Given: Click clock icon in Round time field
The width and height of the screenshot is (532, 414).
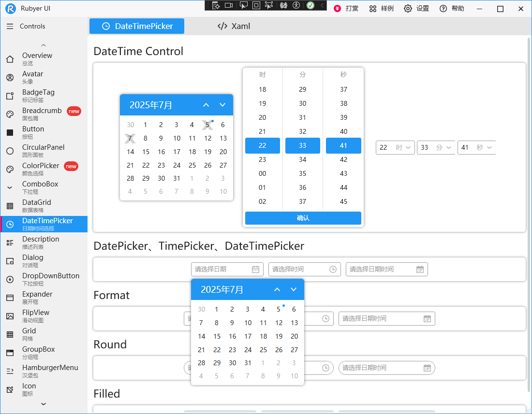Looking at the screenshot, I should (x=325, y=368).
